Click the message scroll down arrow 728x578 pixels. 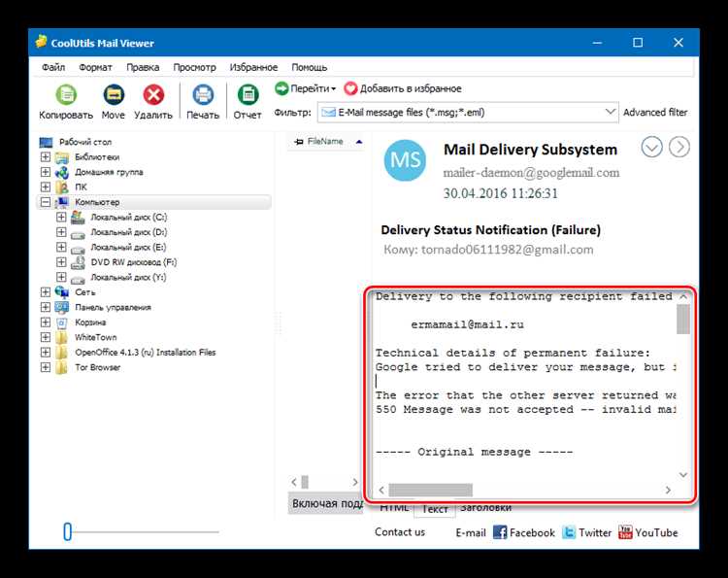coord(683,474)
